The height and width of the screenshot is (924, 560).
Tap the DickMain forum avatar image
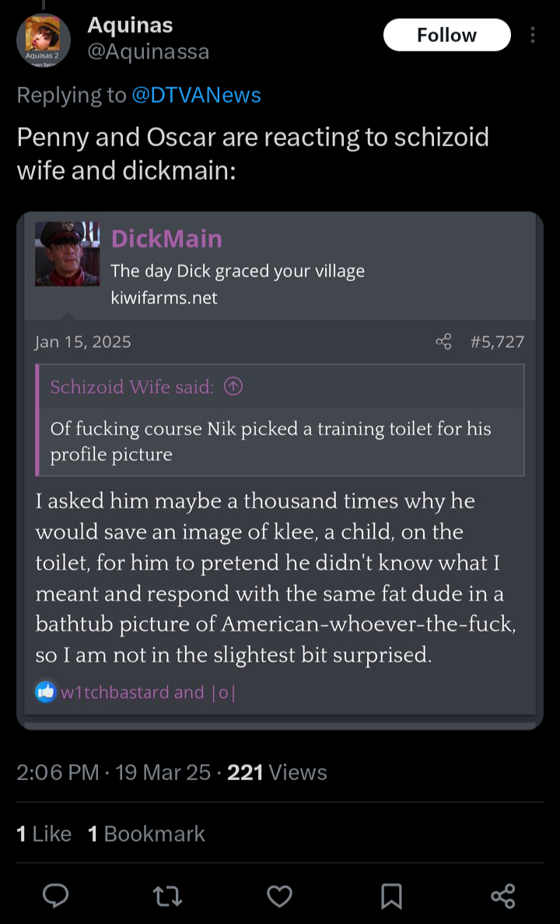point(67,254)
